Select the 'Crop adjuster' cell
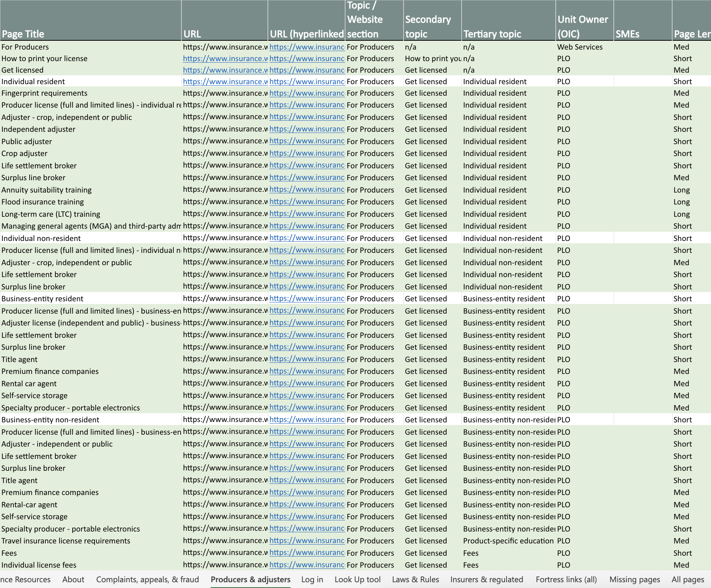The width and height of the screenshot is (711, 588). (x=91, y=153)
